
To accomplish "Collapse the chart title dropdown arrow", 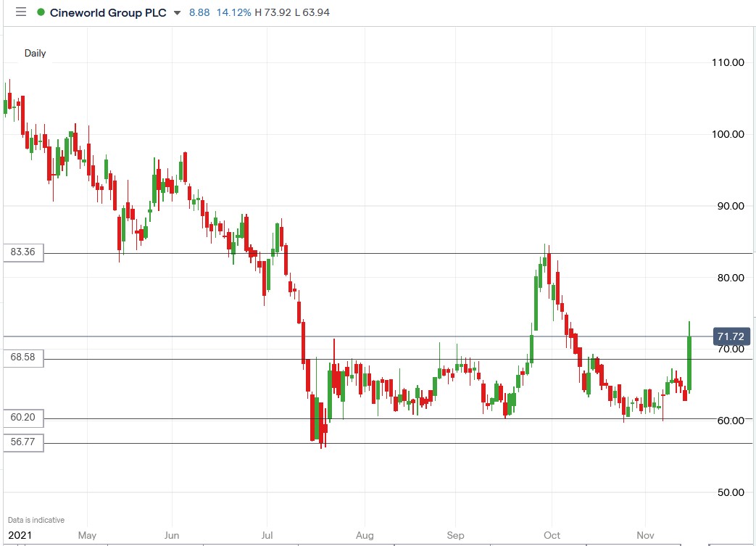I will tap(176, 12).
